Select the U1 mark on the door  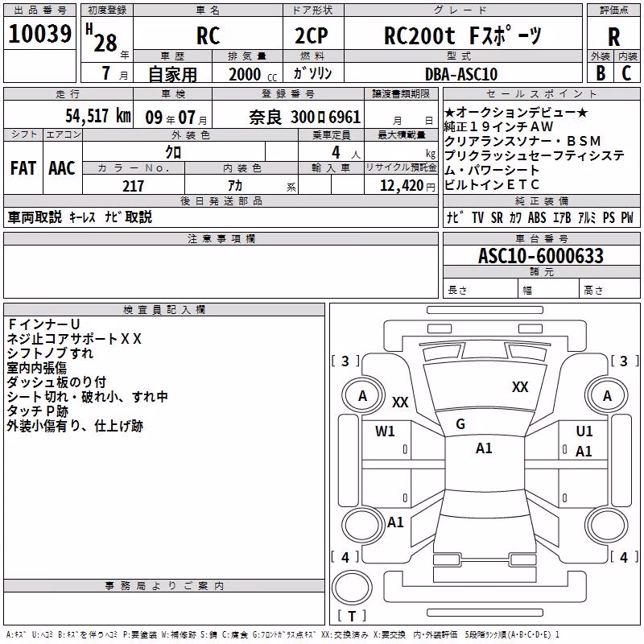(x=584, y=431)
